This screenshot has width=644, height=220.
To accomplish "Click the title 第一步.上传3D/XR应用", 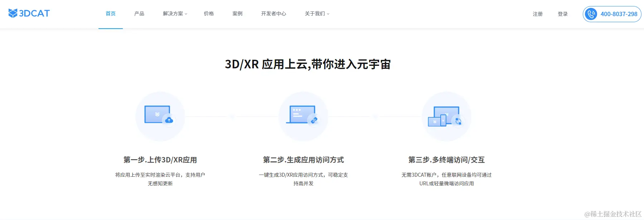I will (160, 160).
